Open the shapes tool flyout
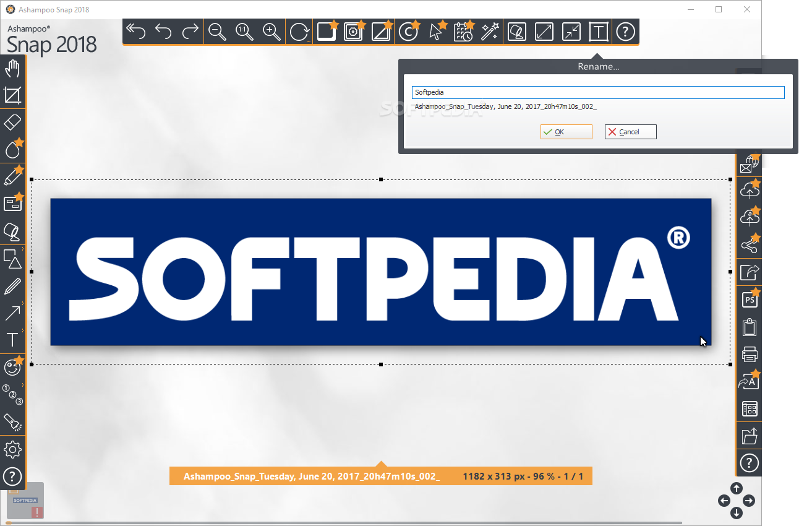 pyautogui.click(x=12, y=258)
